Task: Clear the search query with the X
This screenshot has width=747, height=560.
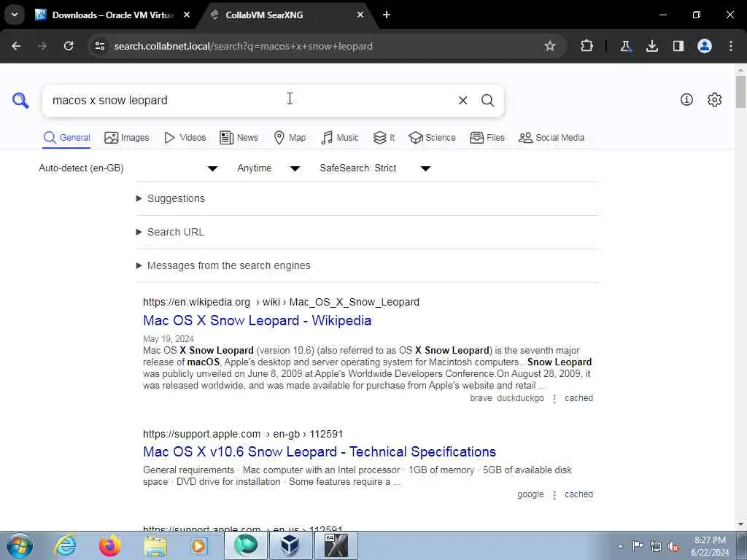Action: tap(462, 101)
